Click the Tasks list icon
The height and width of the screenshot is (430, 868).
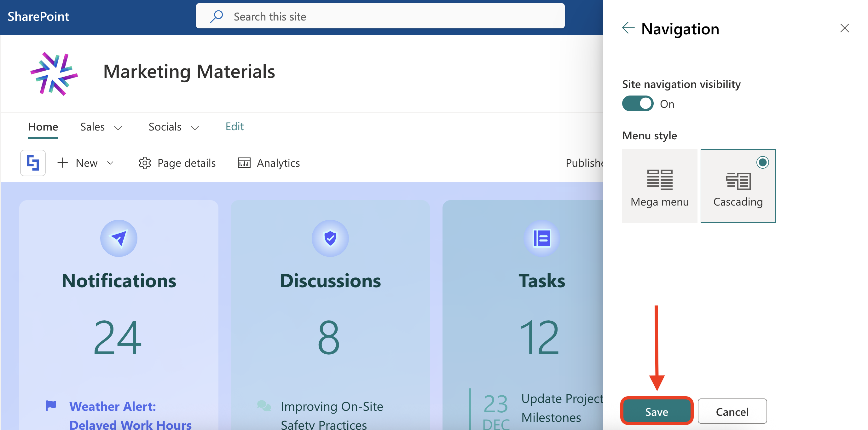pos(541,238)
